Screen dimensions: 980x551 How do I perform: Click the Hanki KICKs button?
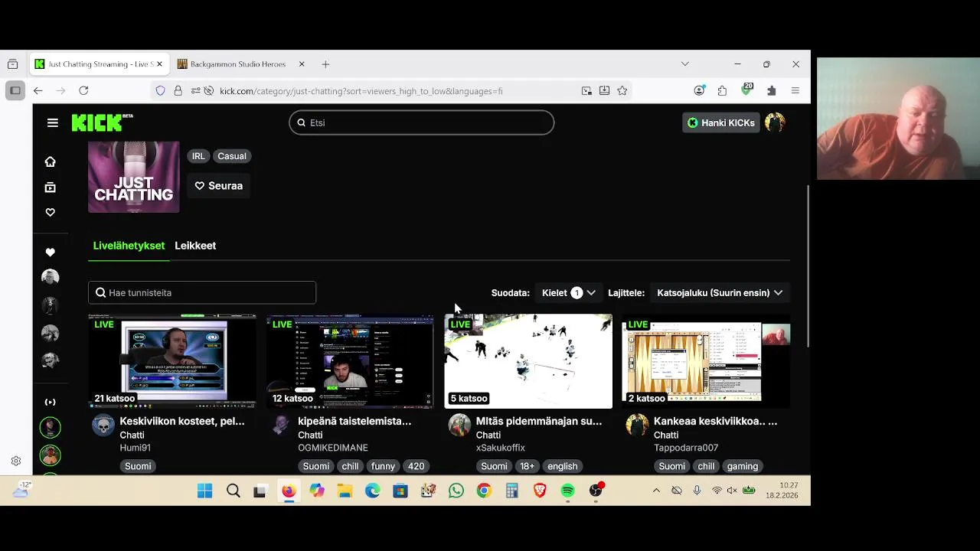point(720,122)
